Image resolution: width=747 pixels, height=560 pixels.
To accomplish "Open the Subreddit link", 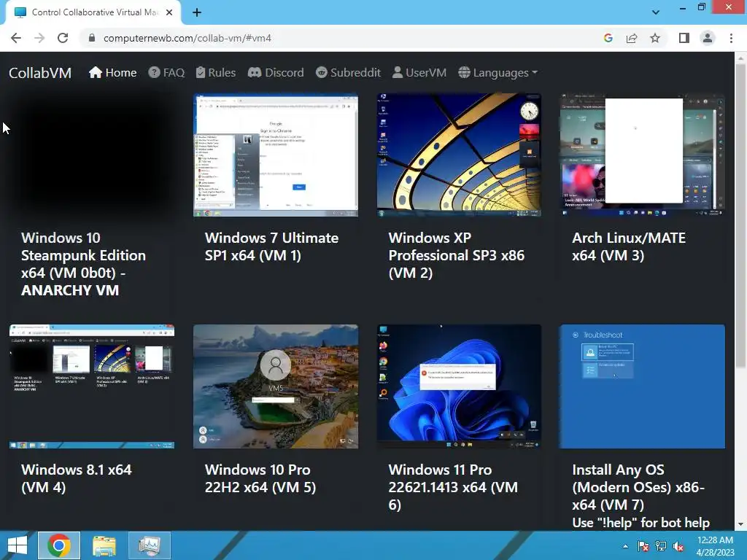I will pos(348,73).
